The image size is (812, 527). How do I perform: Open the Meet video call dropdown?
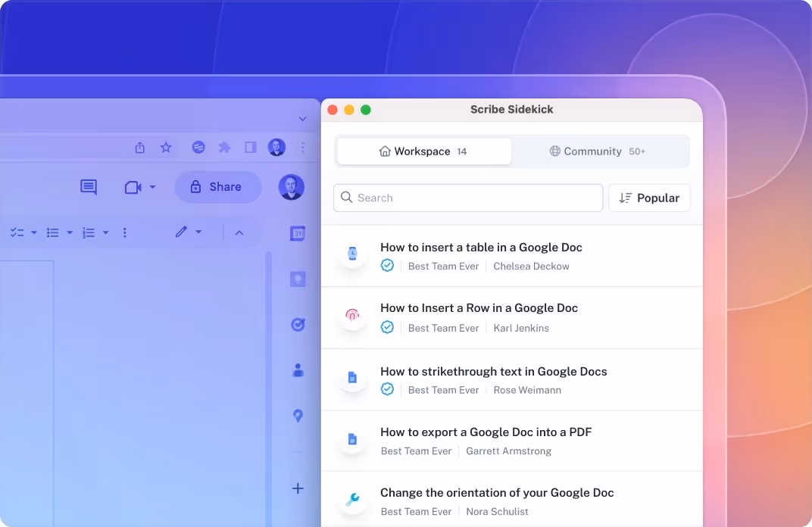pos(151,187)
